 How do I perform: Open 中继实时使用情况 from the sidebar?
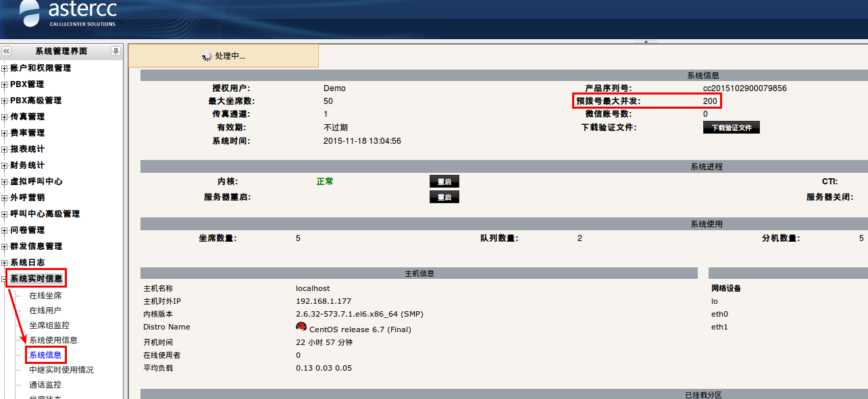[x=61, y=370]
